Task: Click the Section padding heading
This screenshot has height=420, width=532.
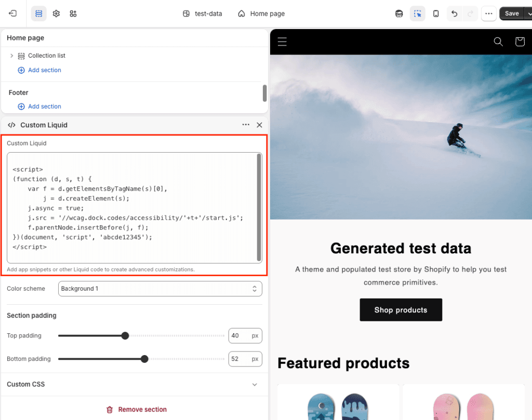Action: [32, 316]
